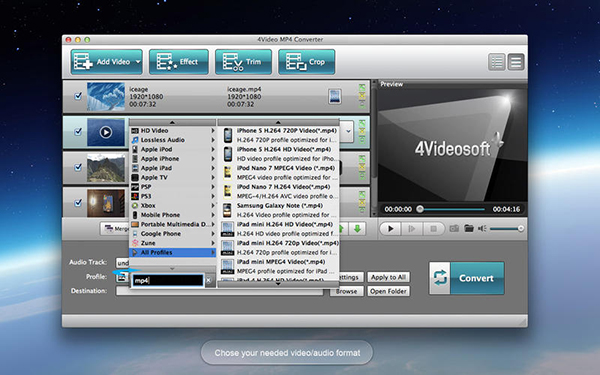Select the All Profiles category
The image size is (600, 375).
[173, 253]
